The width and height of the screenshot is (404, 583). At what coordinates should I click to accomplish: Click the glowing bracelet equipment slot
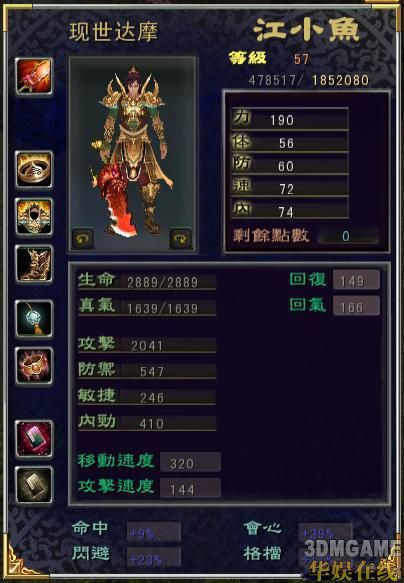click(x=34, y=366)
